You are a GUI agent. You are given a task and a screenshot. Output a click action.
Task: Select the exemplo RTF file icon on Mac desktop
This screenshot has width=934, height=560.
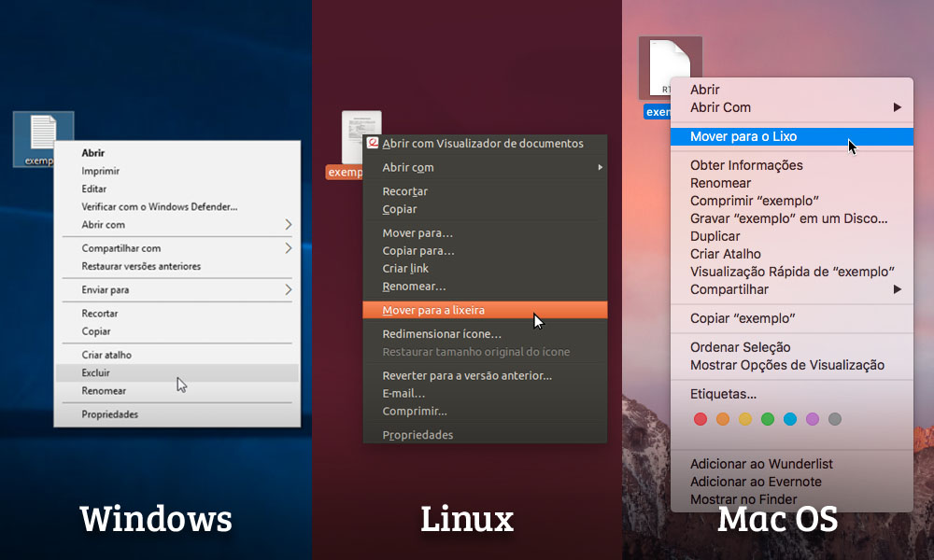(670, 65)
